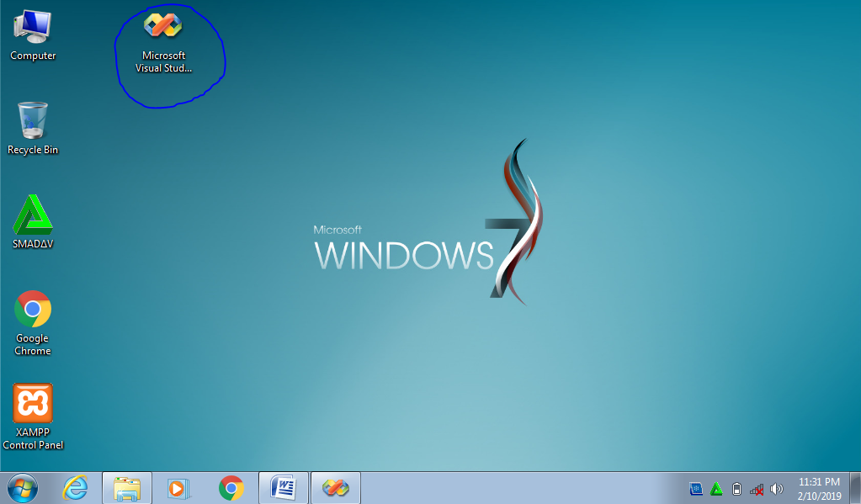The height and width of the screenshot is (504, 861).
Task: Switch to Visual Studio in the taskbar
Action: point(336,488)
